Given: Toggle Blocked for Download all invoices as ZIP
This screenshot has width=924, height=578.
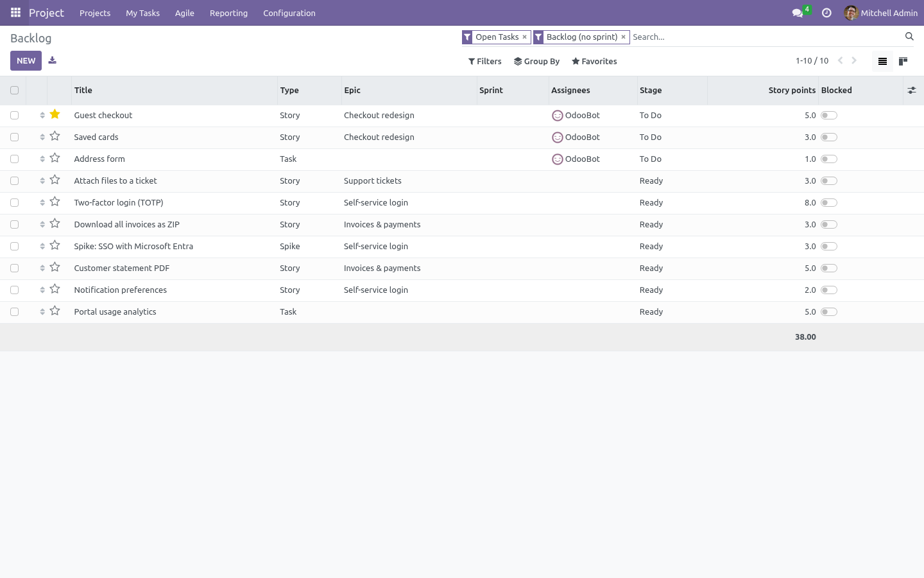Looking at the screenshot, I should point(829,225).
